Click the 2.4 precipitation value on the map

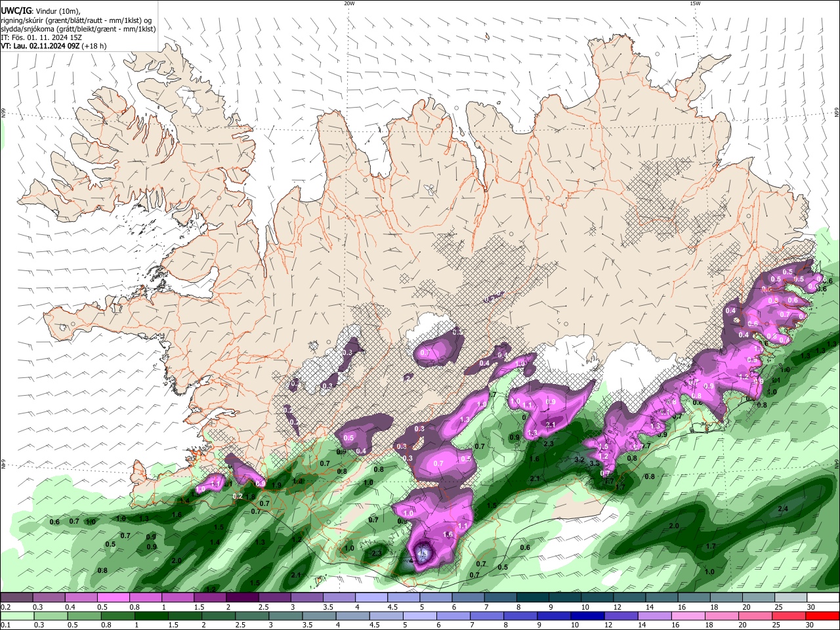pos(783,509)
